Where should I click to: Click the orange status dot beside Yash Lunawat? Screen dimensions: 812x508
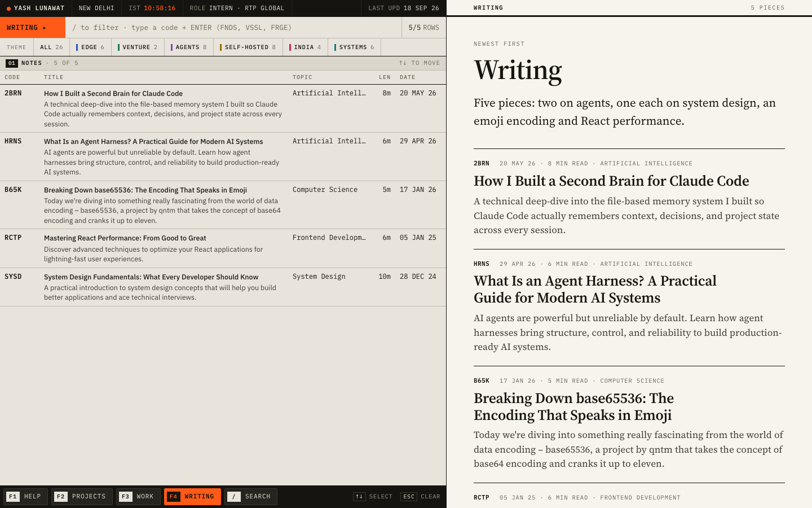[x=8, y=8]
